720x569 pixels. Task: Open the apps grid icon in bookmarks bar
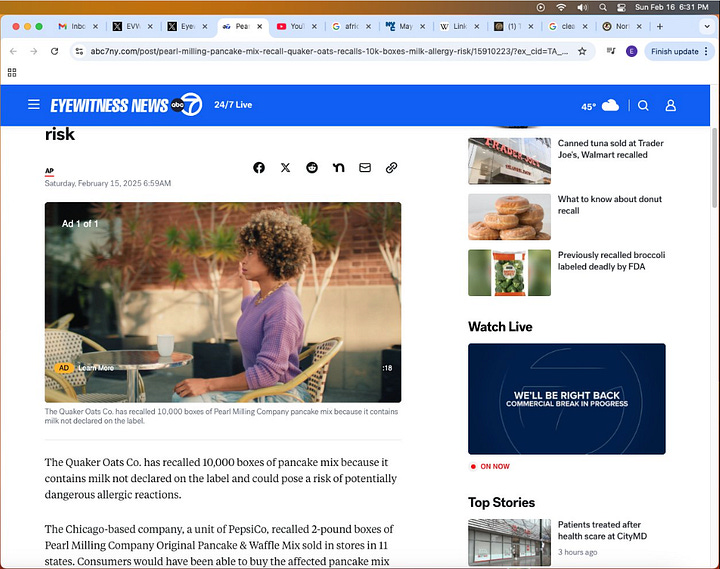click(12, 73)
